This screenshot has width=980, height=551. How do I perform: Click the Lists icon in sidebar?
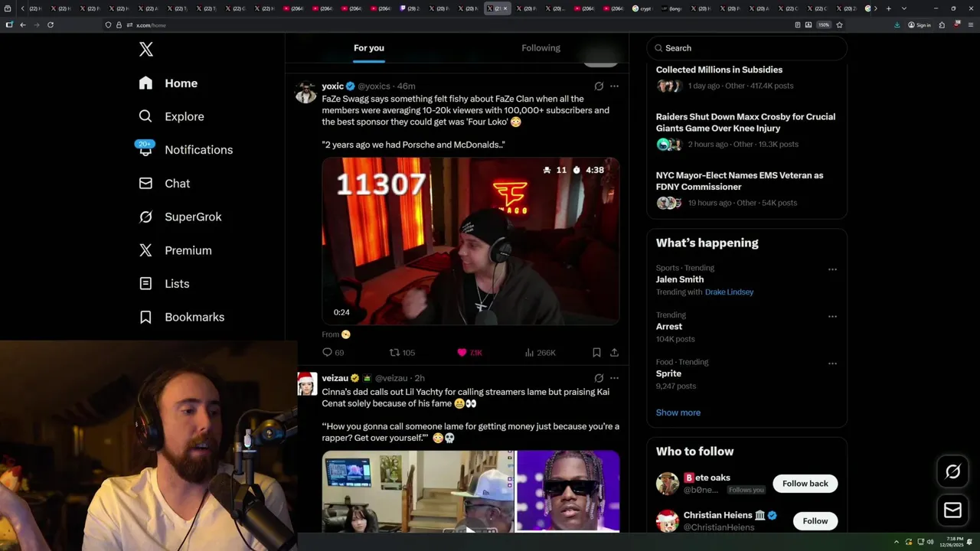(145, 284)
